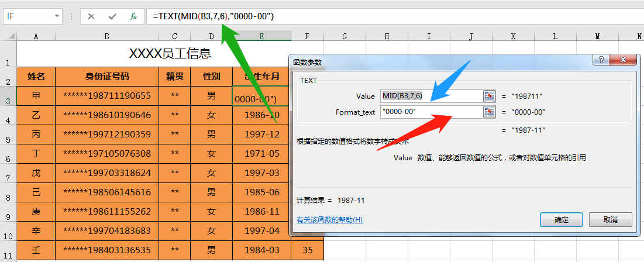Select row 3 header
This screenshot has width=644, height=262.
8,96
